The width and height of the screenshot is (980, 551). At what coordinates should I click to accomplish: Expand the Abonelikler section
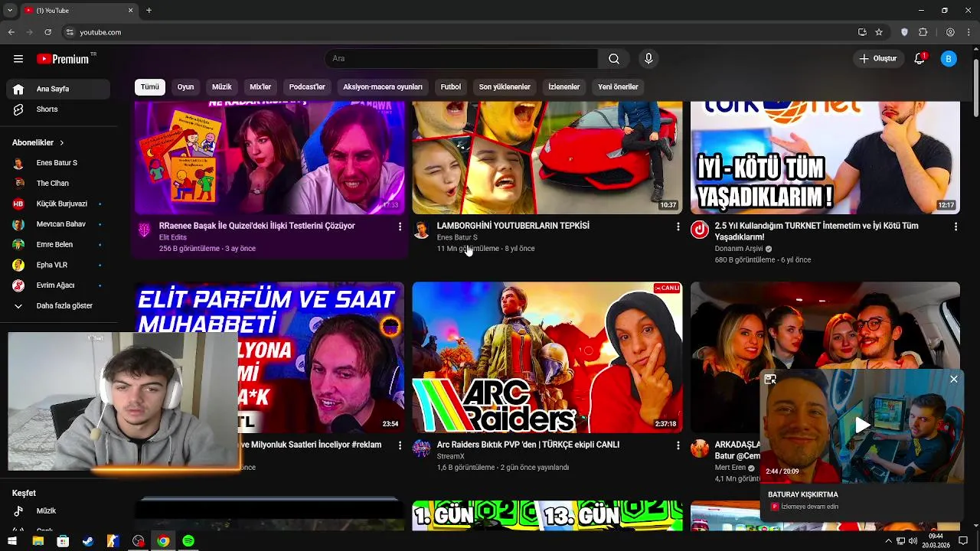point(38,142)
